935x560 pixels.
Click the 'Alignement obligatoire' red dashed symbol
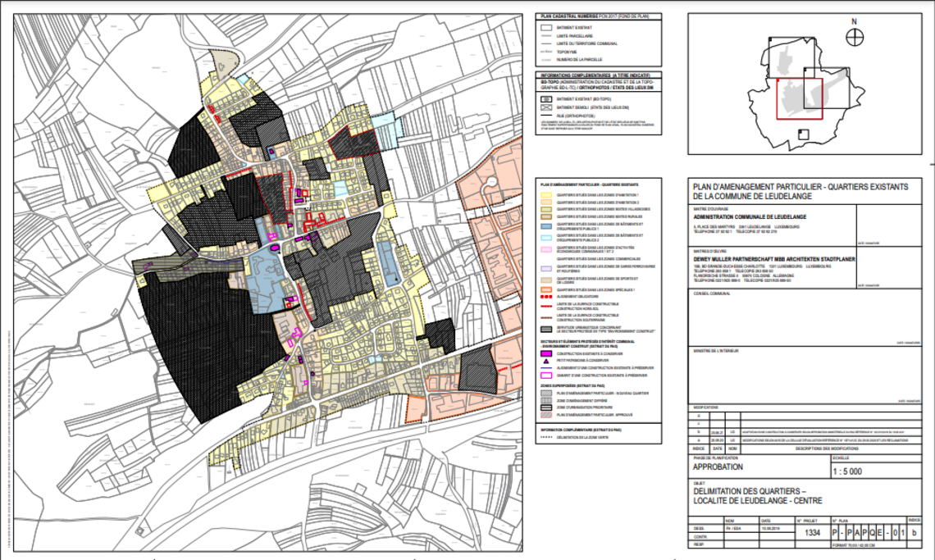pos(545,297)
